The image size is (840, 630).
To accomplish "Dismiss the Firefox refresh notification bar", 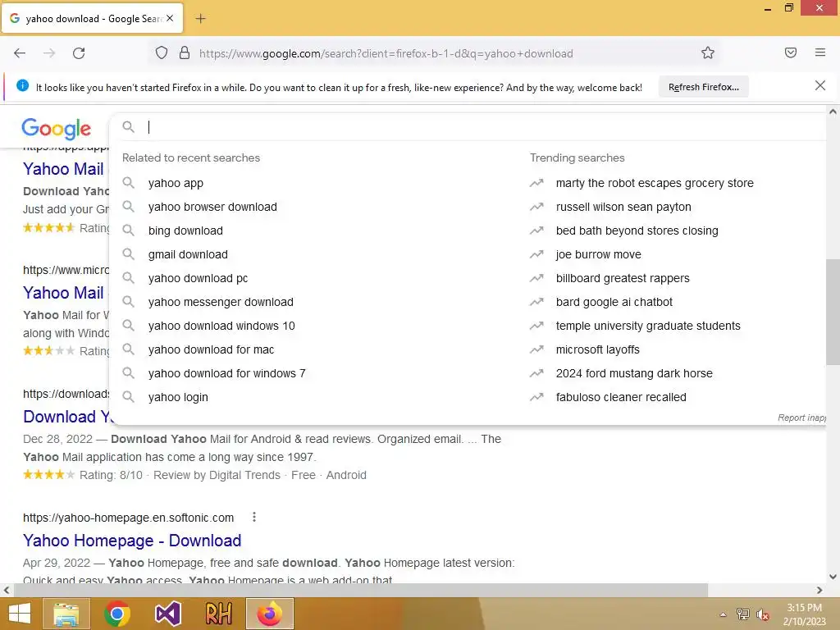I will pos(820,85).
